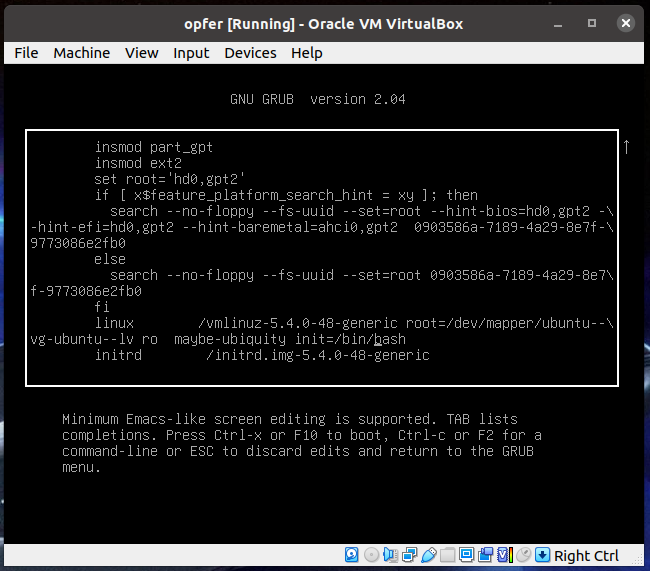
Task: Click the mouse integration status icon
Action: click(524, 555)
